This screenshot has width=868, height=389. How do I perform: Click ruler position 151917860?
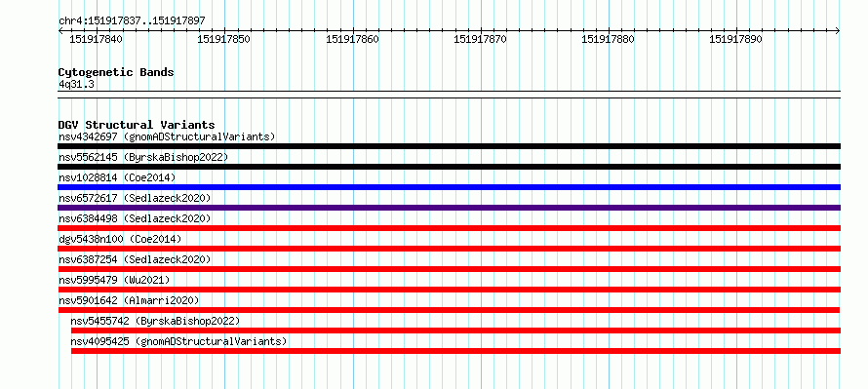(x=353, y=39)
